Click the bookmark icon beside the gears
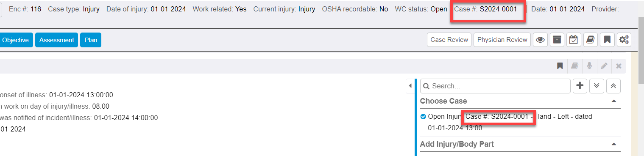 point(607,40)
